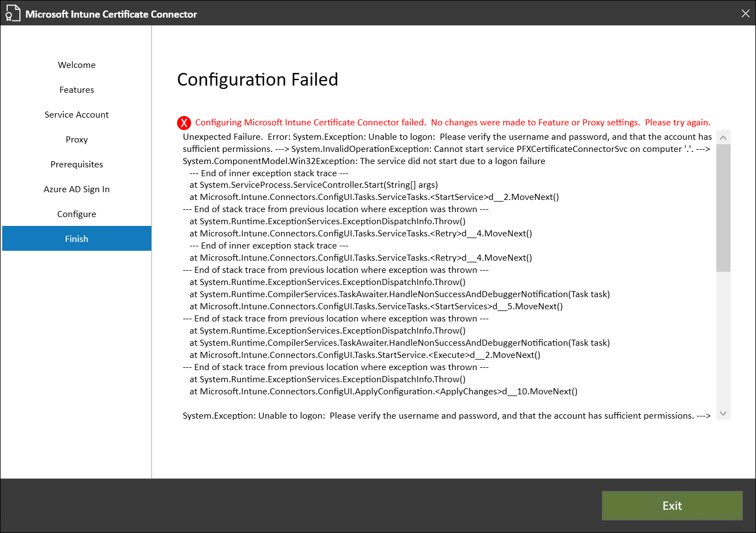
Task: Click the window title 'Microsoft Intune Certificate Connector'
Action: [x=111, y=14]
